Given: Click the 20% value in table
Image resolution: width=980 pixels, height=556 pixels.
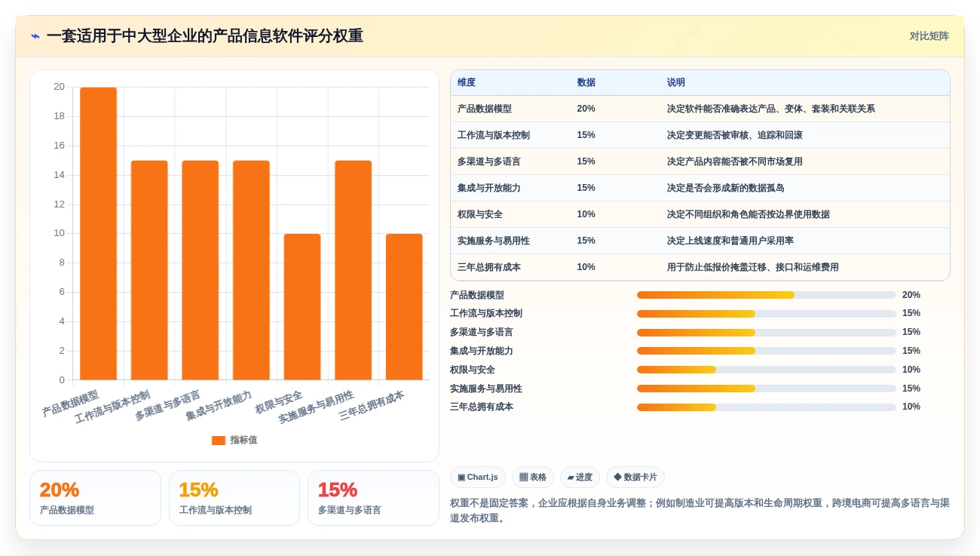Looking at the screenshot, I should coord(586,109).
